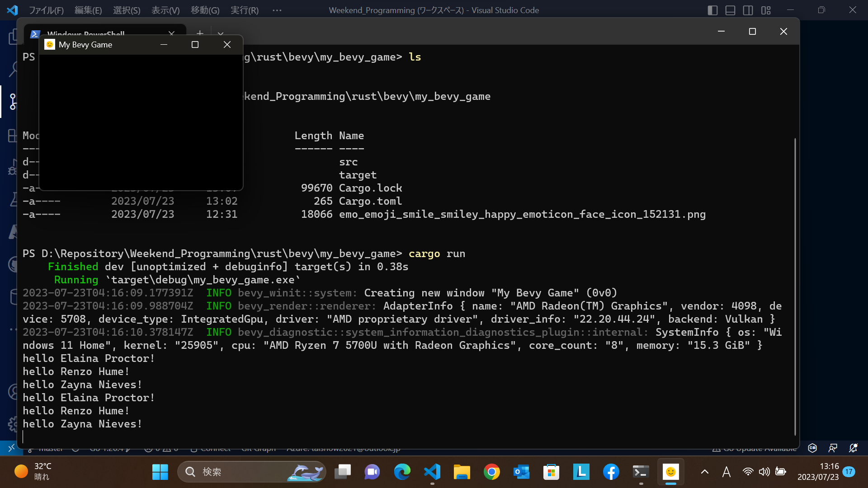The height and width of the screenshot is (488, 868).
Task: Click the 'target' directory name in listing
Action: coord(358,175)
